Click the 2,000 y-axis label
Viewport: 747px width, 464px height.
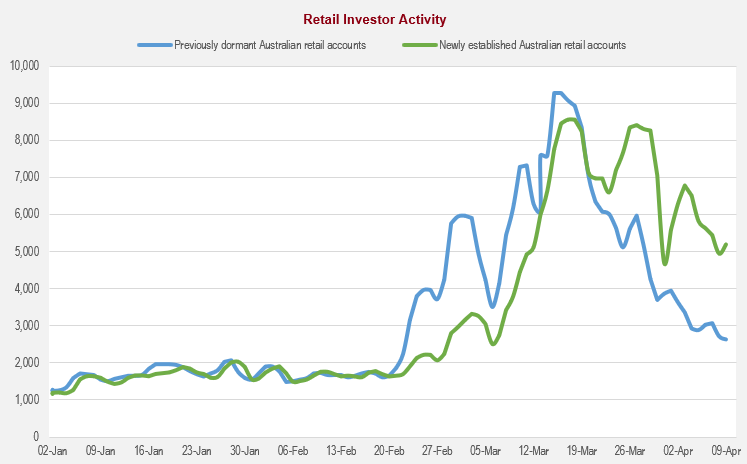pyautogui.click(x=25, y=363)
